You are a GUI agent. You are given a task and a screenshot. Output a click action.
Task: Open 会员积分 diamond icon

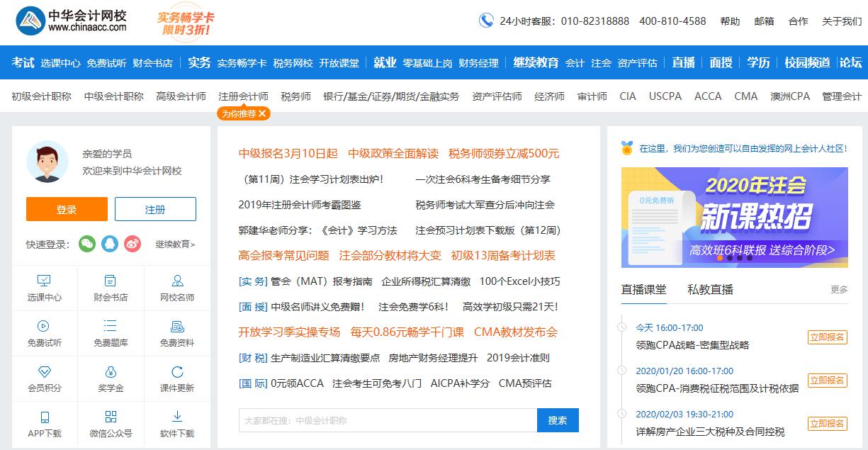[44, 371]
